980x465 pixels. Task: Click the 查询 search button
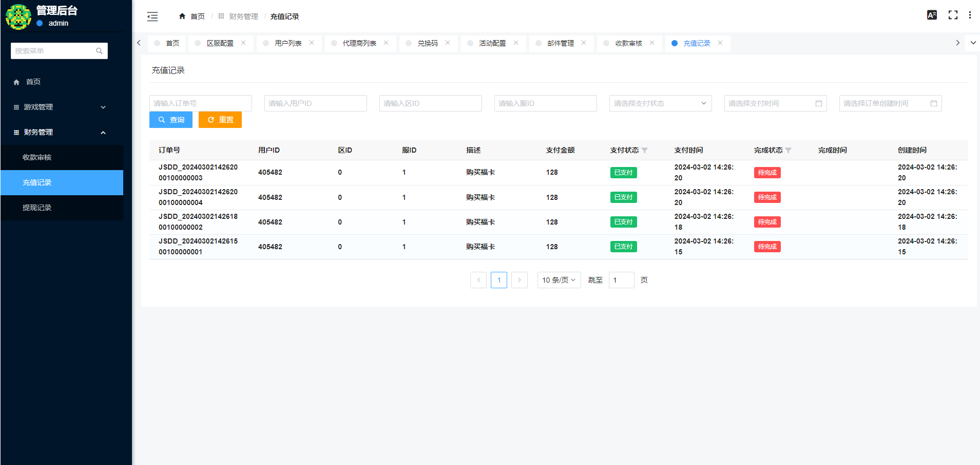tap(171, 119)
